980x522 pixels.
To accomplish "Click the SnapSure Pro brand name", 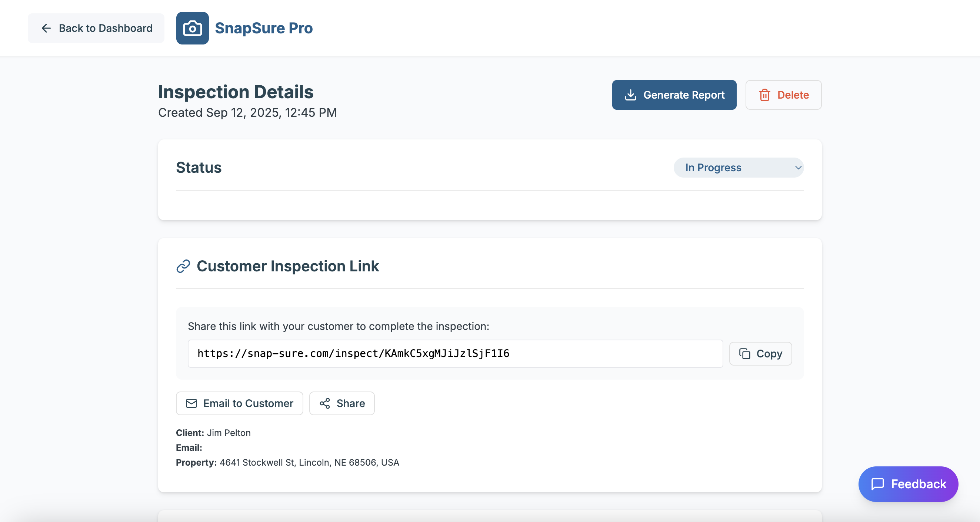I will [x=264, y=28].
